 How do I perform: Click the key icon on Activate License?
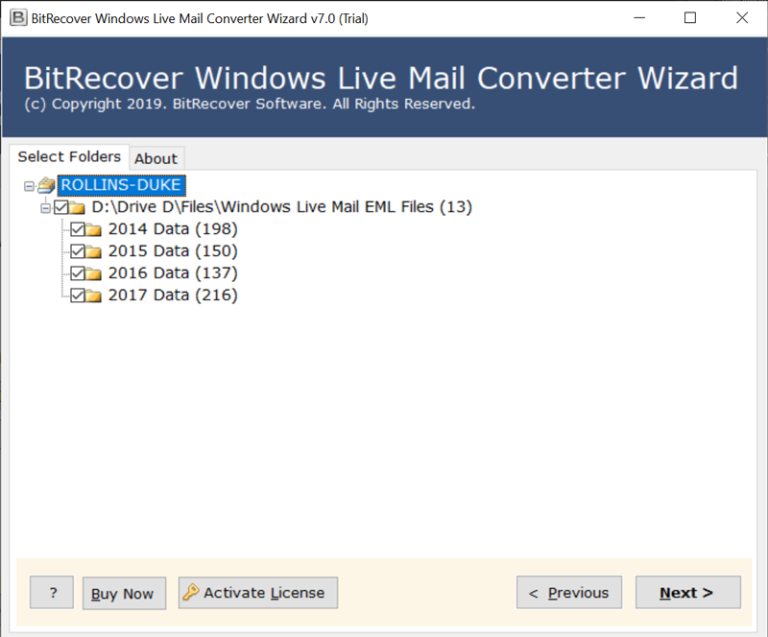point(191,592)
